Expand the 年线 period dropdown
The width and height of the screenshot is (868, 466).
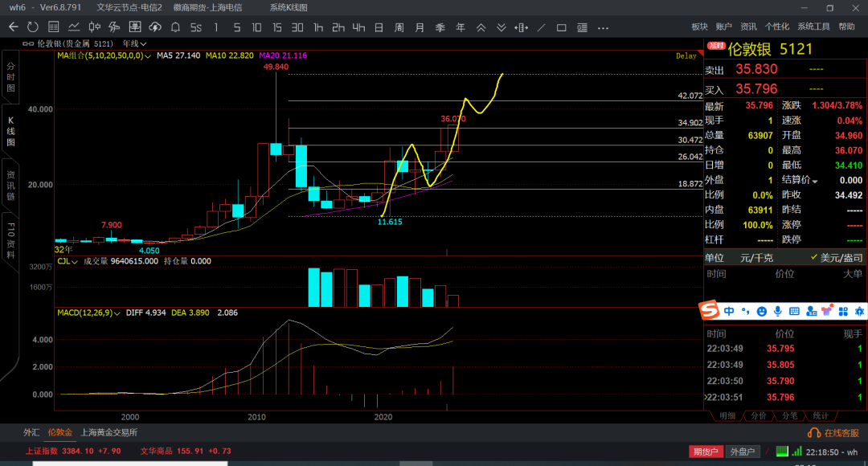[134, 43]
